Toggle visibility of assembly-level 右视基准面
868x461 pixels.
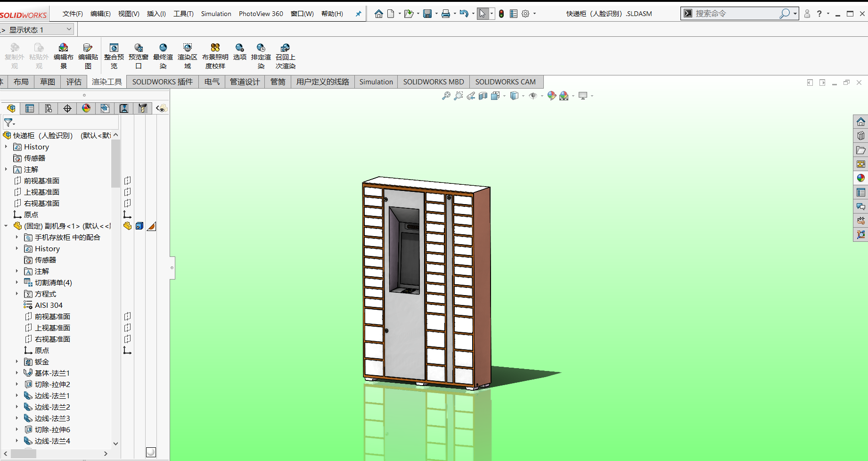(x=127, y=203)
